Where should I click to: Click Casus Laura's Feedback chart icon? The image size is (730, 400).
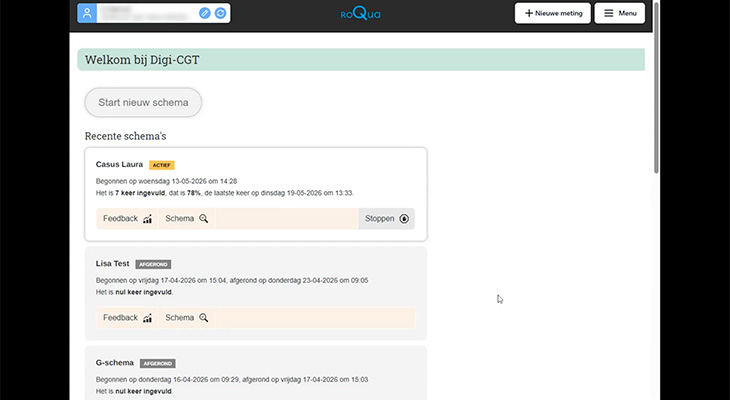click(x=148, y=219)
